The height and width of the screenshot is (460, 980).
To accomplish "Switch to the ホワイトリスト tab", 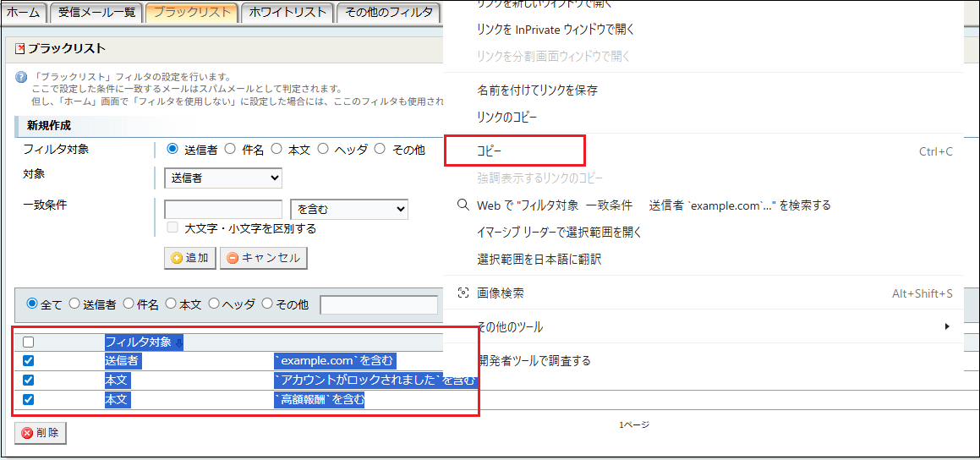I will 287,12.
